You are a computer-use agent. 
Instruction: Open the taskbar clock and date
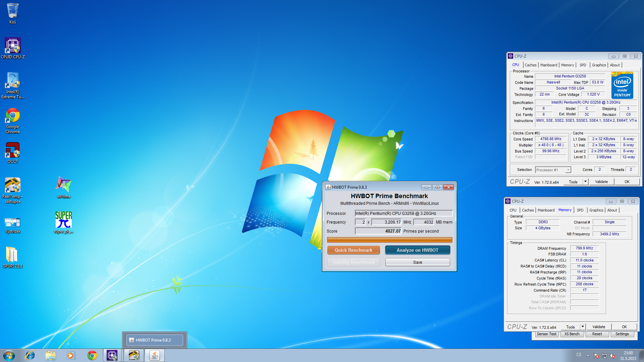(628, 356)
